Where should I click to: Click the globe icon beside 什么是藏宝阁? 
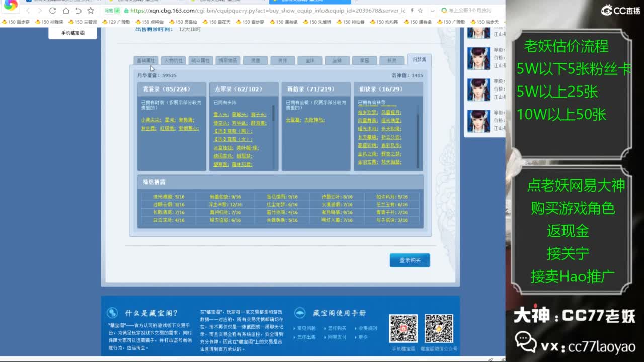113,313
